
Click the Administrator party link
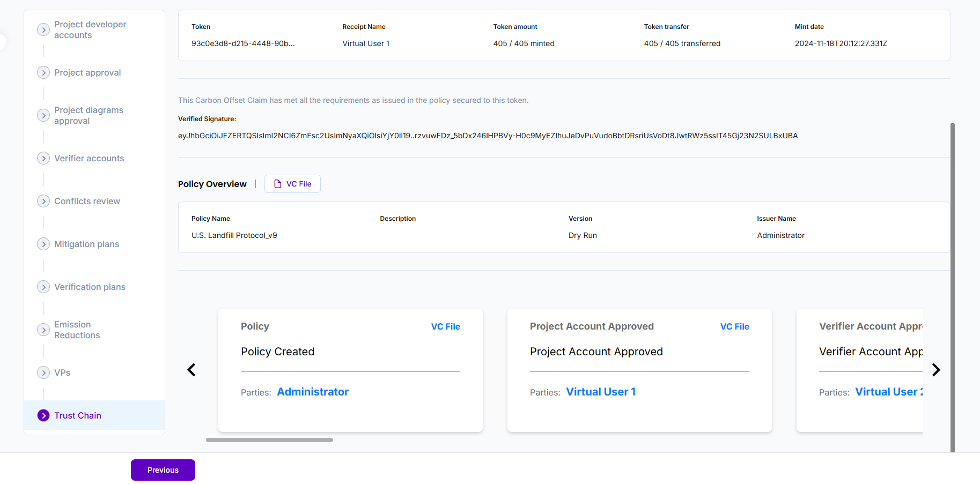[313, 392]
